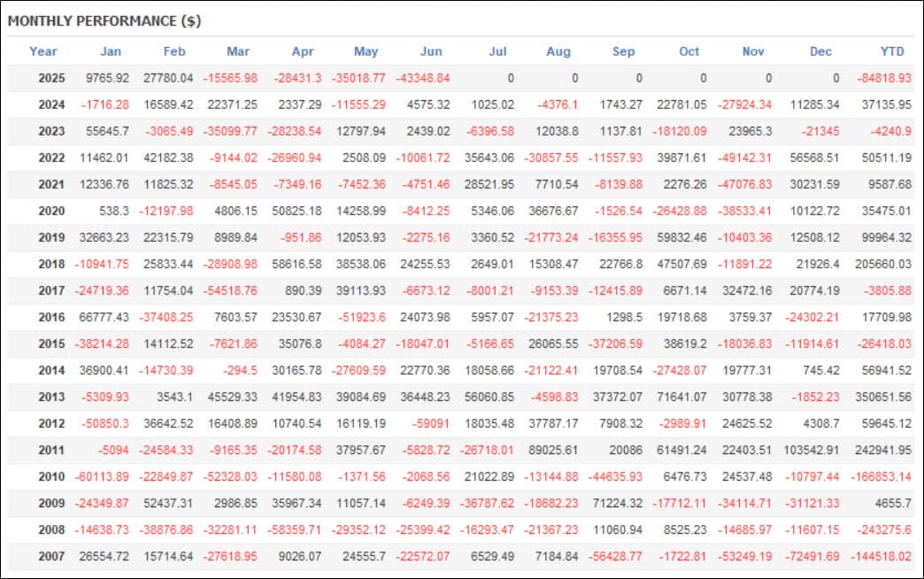Image resolution: width=924 pixels, height=579 pixels.
Task: Select the Jan column header
Action: 111,51
